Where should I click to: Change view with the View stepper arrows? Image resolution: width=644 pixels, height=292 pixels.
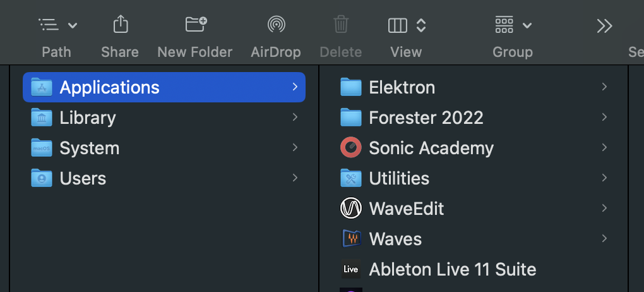[x=421, y=25]
